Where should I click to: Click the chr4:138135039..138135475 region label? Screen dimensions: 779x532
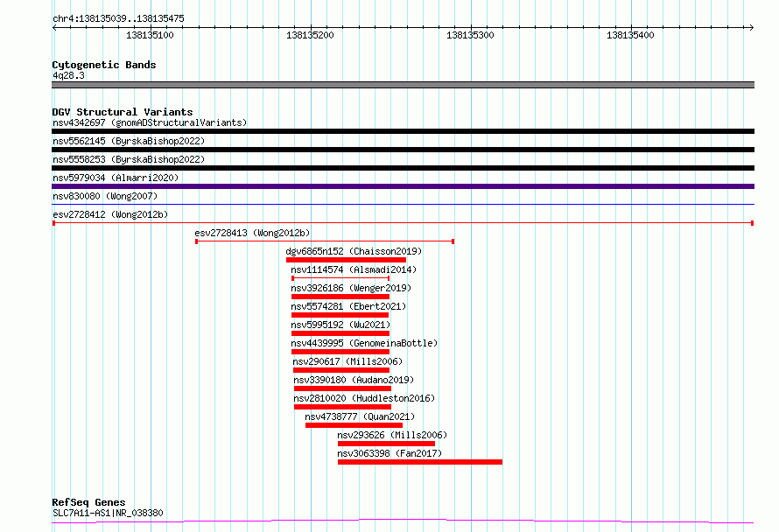tap(118, 19)
